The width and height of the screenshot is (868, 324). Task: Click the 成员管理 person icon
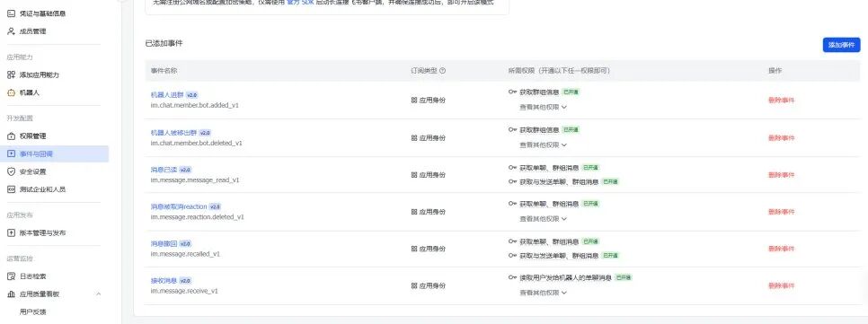coord(11,31)
